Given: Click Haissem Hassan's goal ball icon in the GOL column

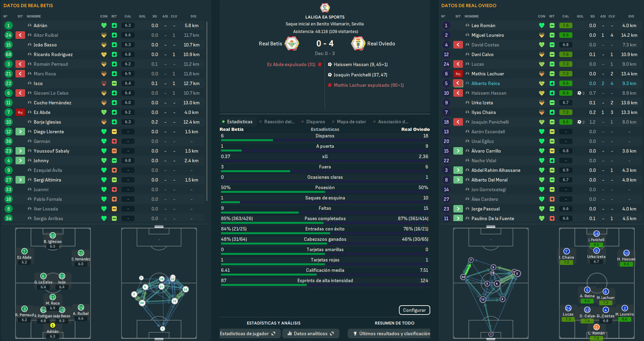Looking at the screenshot, I should click(580, 93).
